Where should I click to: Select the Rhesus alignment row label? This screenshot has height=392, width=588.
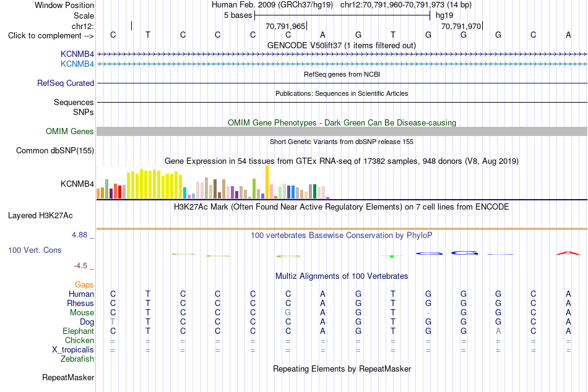[x=80, y=303]
